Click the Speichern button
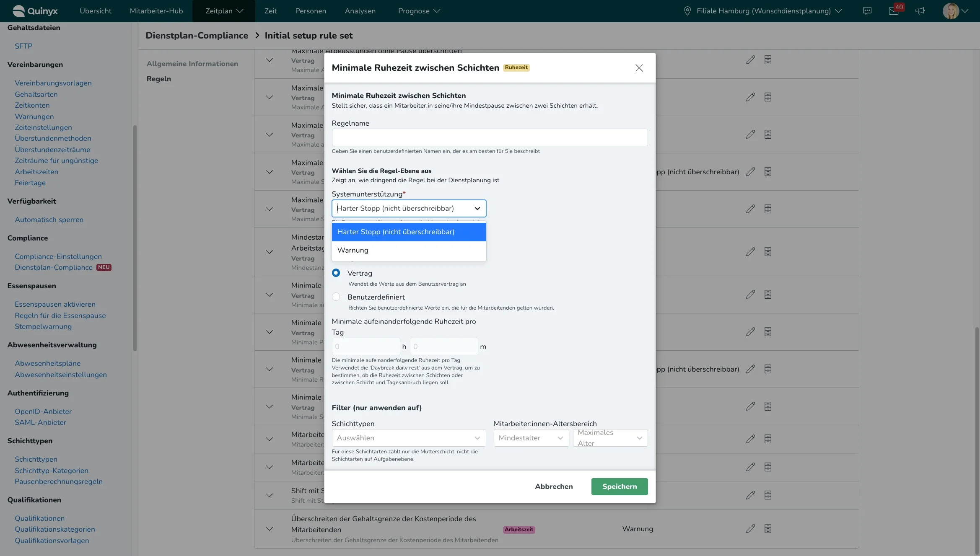The height and width of the screenshot is (556, 980). pyautogui.click(x=619, y=486)
